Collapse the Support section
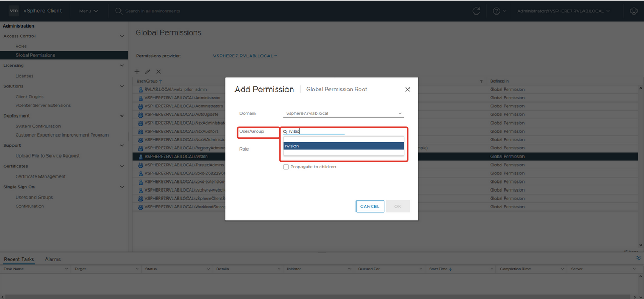 point(122,146)
